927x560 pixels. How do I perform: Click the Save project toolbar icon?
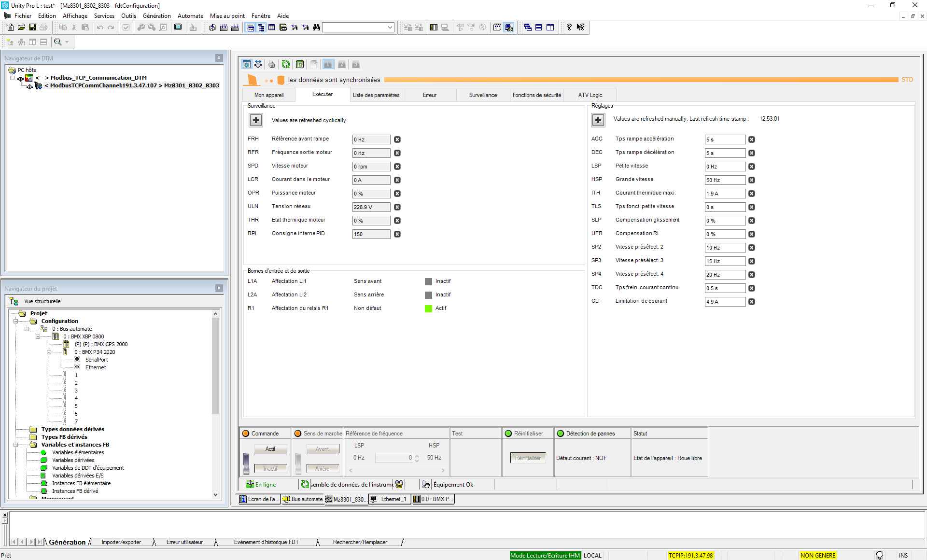(x=32, y=28)
